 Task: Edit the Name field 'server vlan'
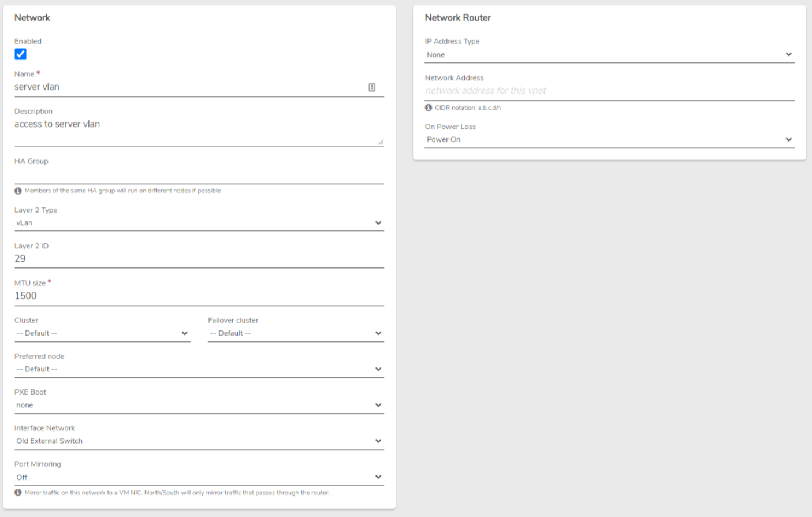[199, 87]
